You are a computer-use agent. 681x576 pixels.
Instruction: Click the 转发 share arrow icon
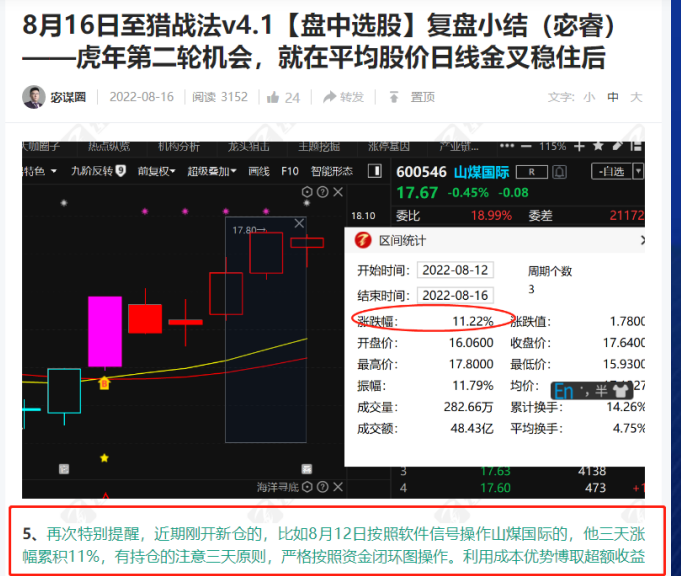pos(330,97)
